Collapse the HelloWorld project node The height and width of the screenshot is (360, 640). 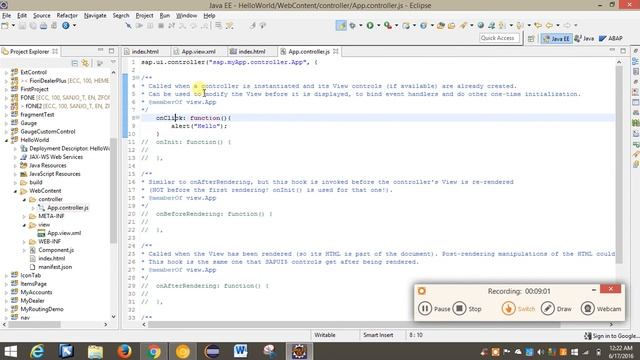point(6,140)
